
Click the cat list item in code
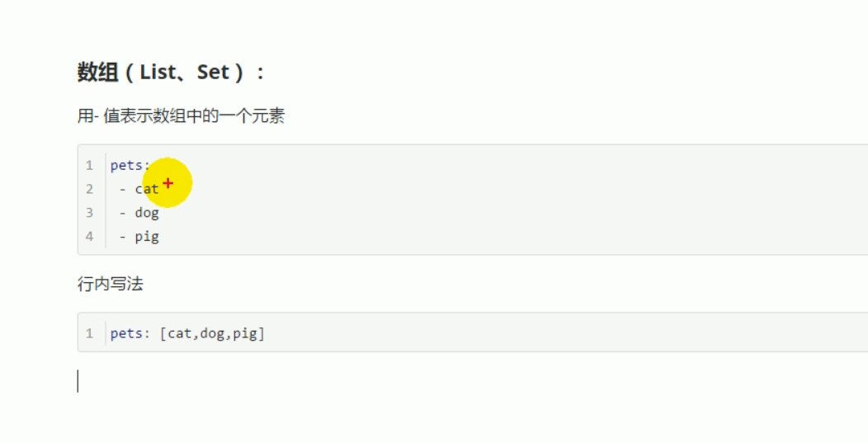tap(146, 189)
